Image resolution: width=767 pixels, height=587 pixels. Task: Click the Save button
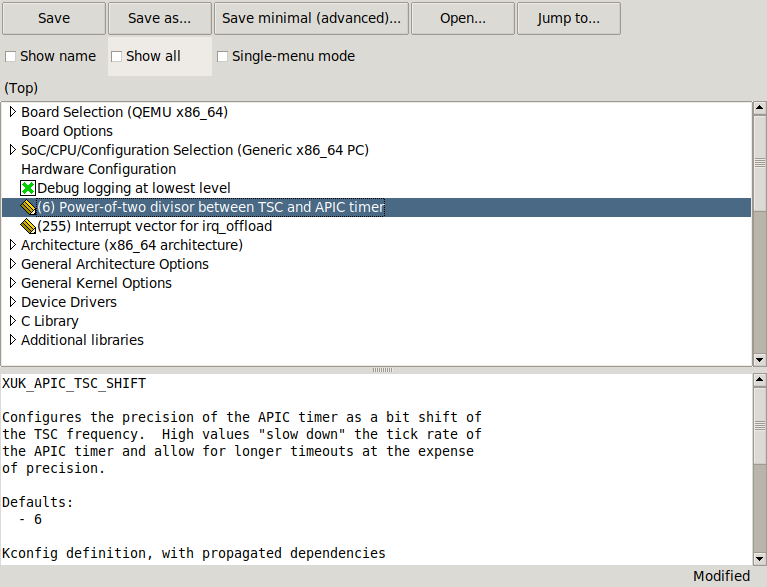click(53, 18)
